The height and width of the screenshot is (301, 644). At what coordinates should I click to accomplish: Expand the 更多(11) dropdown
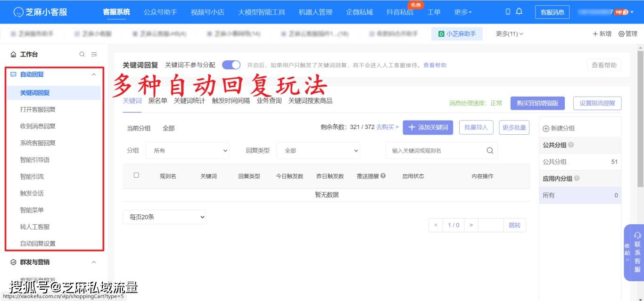pyautogui.click(x=509, y=33)
